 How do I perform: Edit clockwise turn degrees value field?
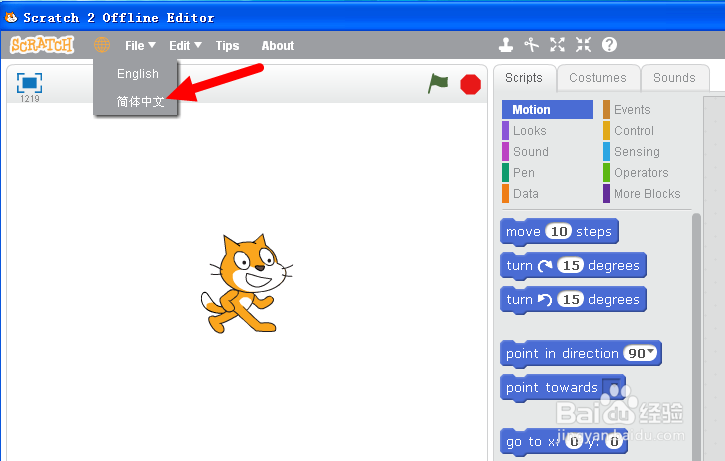pyautogui.click(x=571, y=265)
